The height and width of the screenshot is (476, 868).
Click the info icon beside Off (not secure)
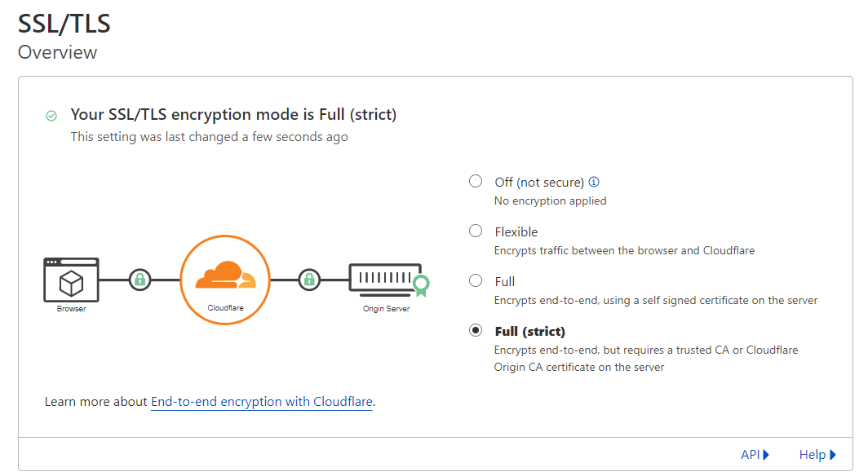point(594,182)
